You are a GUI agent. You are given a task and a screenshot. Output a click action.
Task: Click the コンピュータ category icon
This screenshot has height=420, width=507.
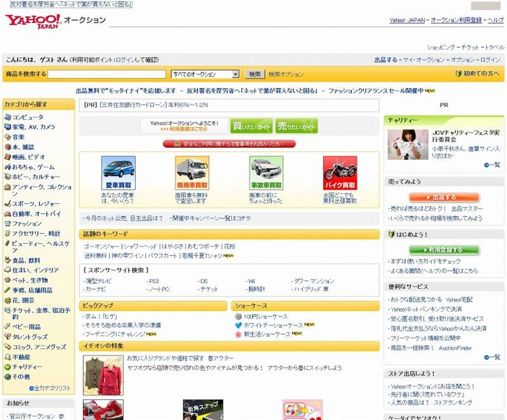point(7,117)
